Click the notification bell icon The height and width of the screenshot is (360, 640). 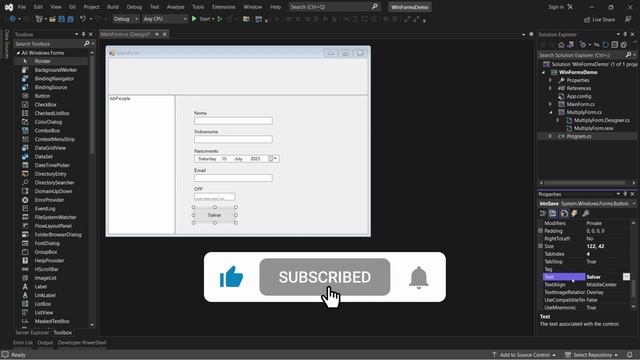(418, 278)
